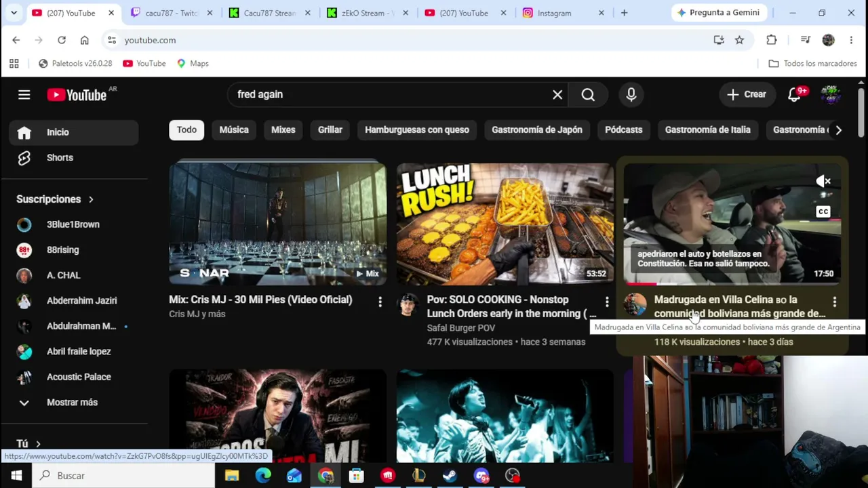Click Pregunta a Gemini button
Image resolution: width=868 pixels, height=488 pixels.
tap(721, 13)
